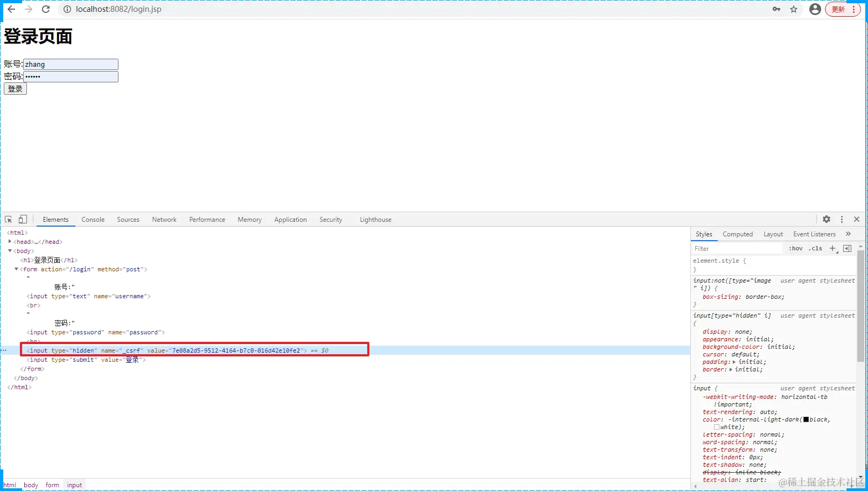Close the DevTools panel
The height and width of the screenshot is (491, 868).
[x=857, y=219]
